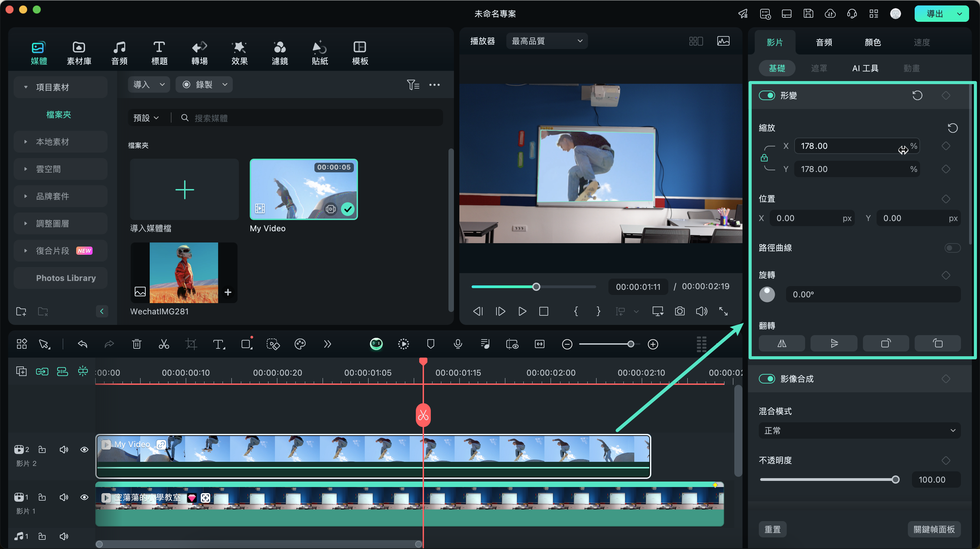This screenshot has height=549, width=980.
Task: Select the split scissors tool in timeline toolbar
Action: point(164,344)
